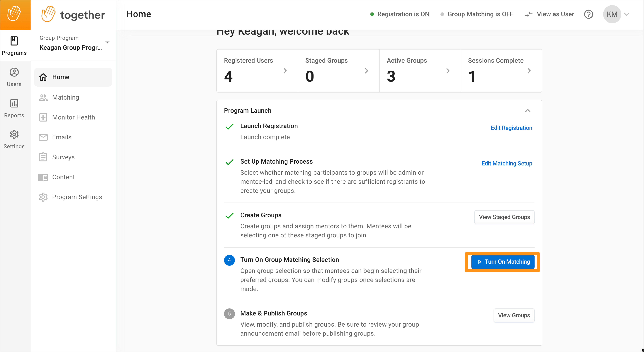
Task: Open Emails in the sidebar menu
Action: (x=73, y=137)
